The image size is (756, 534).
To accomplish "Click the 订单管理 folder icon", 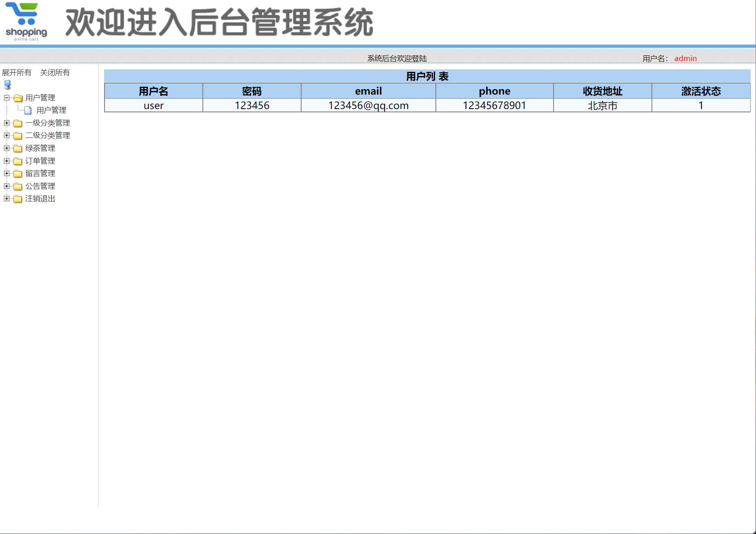I will pos(17,161).
